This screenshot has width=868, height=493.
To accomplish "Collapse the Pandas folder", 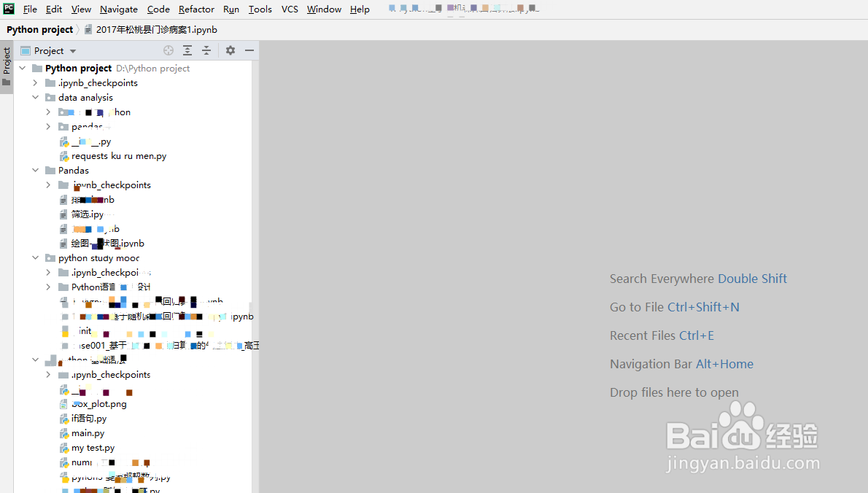I will click(x=36, y=171).
